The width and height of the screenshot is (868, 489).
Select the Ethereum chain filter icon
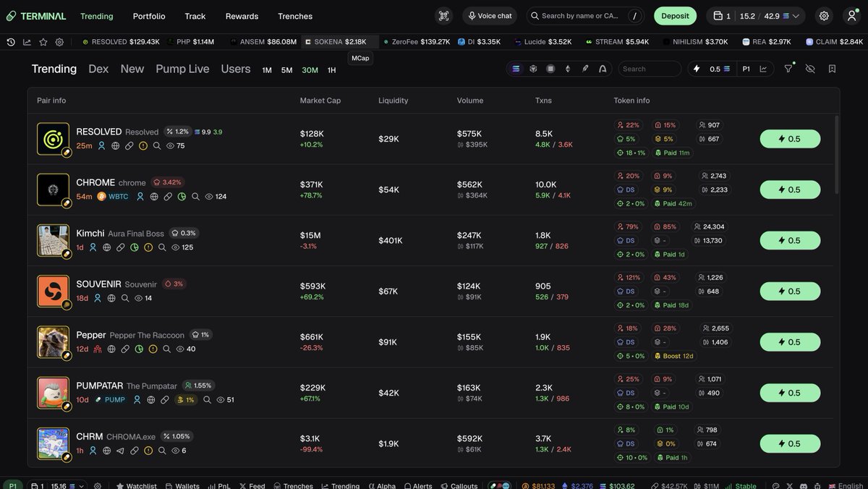(x=568, y=69)
